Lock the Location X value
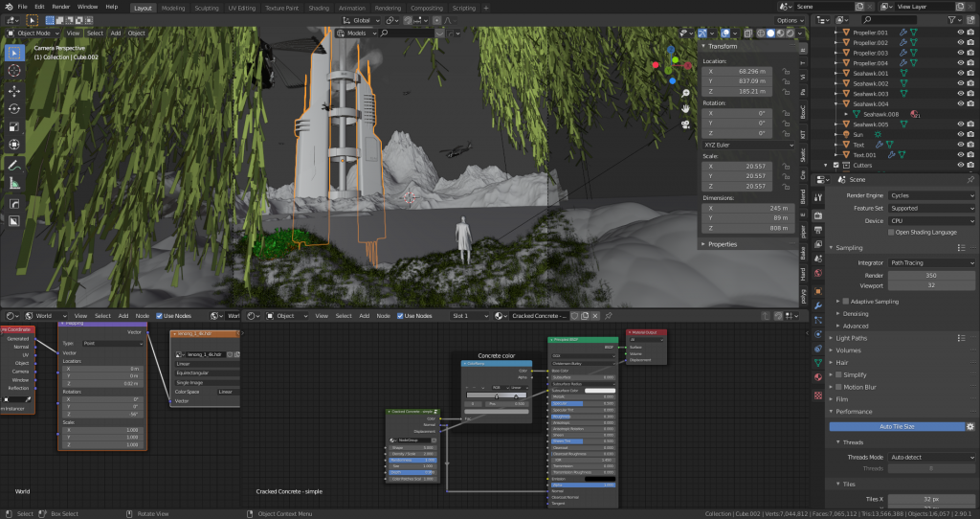The width and height of the screenshot is (980, 519). (786, 71)
